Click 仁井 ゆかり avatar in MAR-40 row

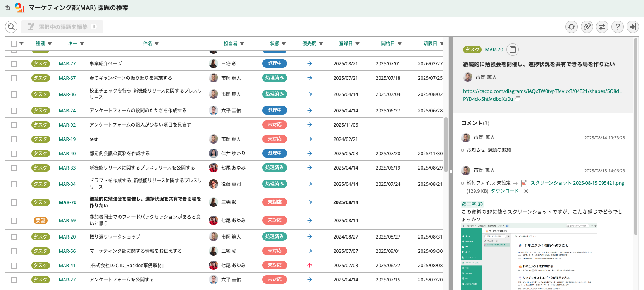click(214, 153)
